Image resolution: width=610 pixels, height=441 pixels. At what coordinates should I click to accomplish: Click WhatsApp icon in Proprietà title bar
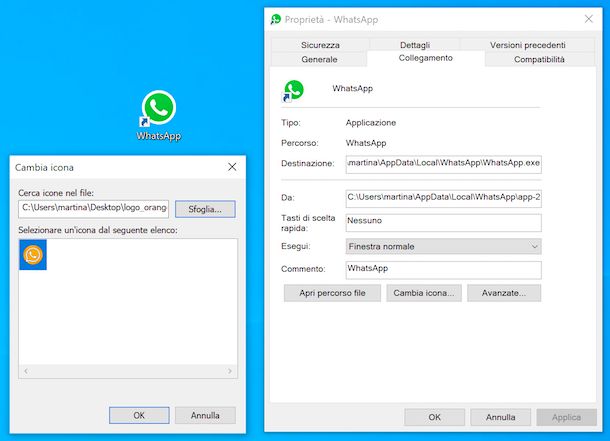[276, 19]
